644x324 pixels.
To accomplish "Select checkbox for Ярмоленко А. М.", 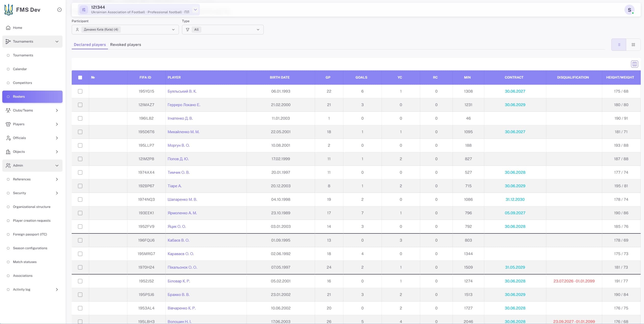I will pyautogui.click(x=80, y=213).
